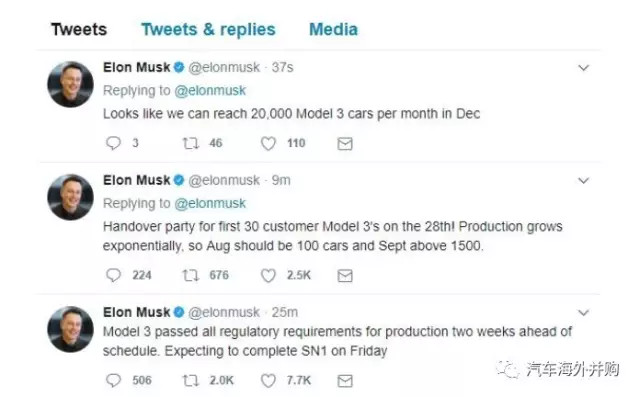Viewport: 640px width, 397px height.
Task: Select the Tweets tab
Action: [79, 29]
